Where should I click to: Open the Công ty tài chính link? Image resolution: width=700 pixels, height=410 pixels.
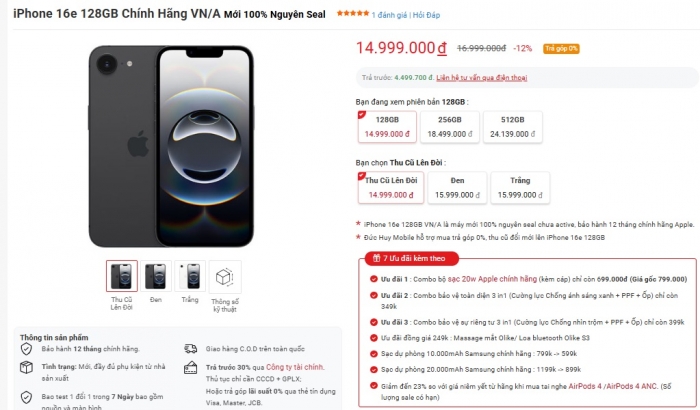[x=298, y=367]
